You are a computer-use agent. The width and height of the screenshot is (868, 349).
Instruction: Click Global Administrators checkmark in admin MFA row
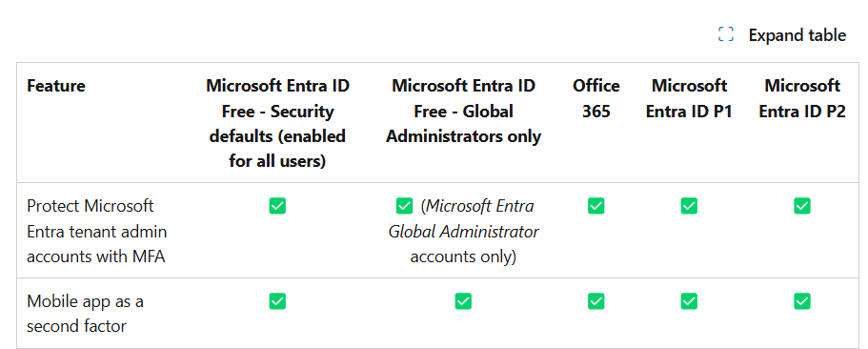tap(405, 206)
